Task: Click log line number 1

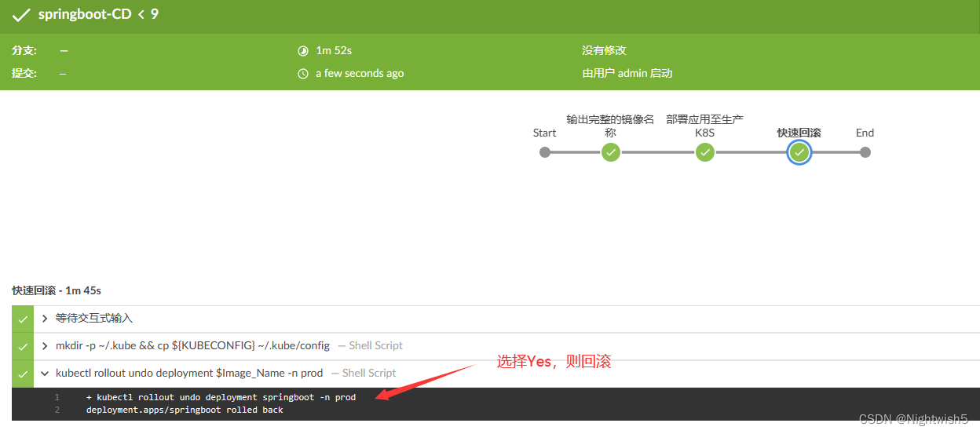Action: click(57, 397)
